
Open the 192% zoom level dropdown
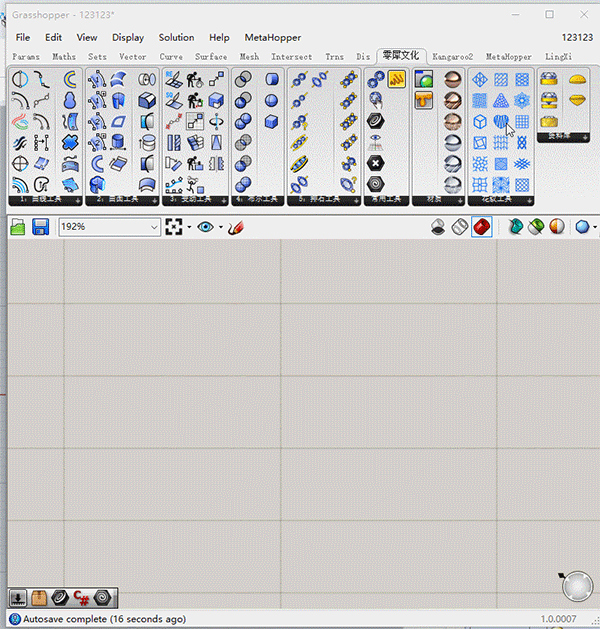109,227
